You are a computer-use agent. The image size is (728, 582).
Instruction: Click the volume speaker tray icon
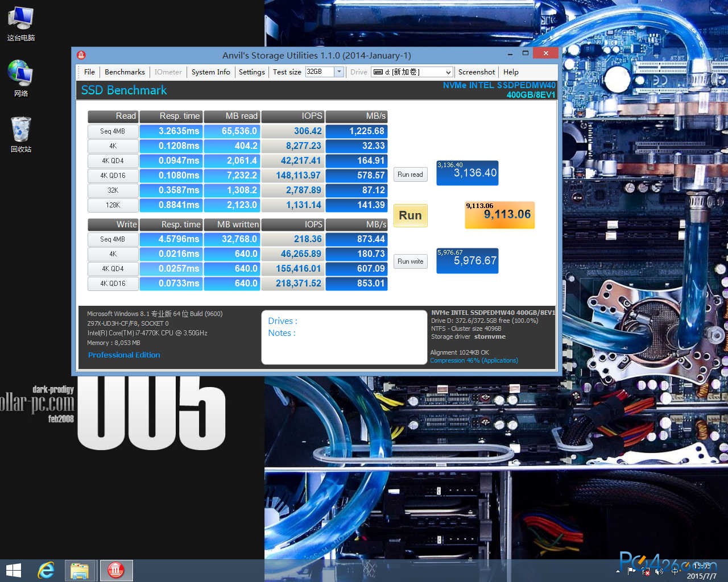pyautogui.click(x=659, y=571)
